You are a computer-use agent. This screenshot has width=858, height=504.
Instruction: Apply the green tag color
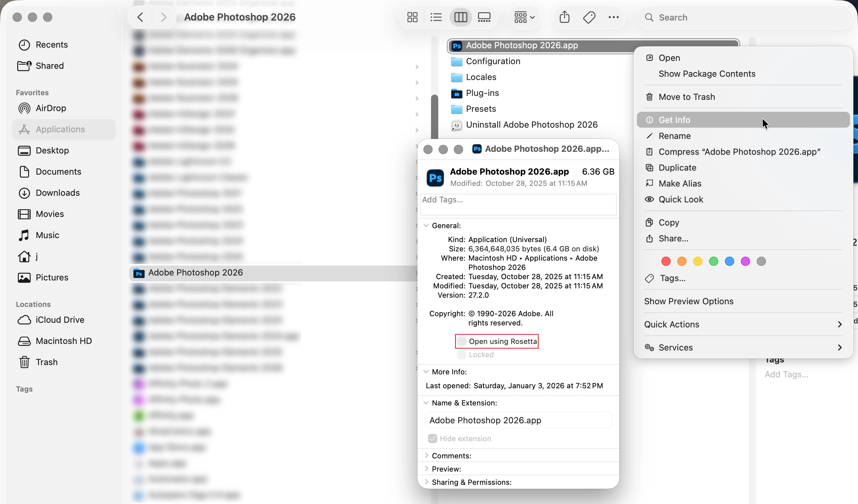coord(713,261)
